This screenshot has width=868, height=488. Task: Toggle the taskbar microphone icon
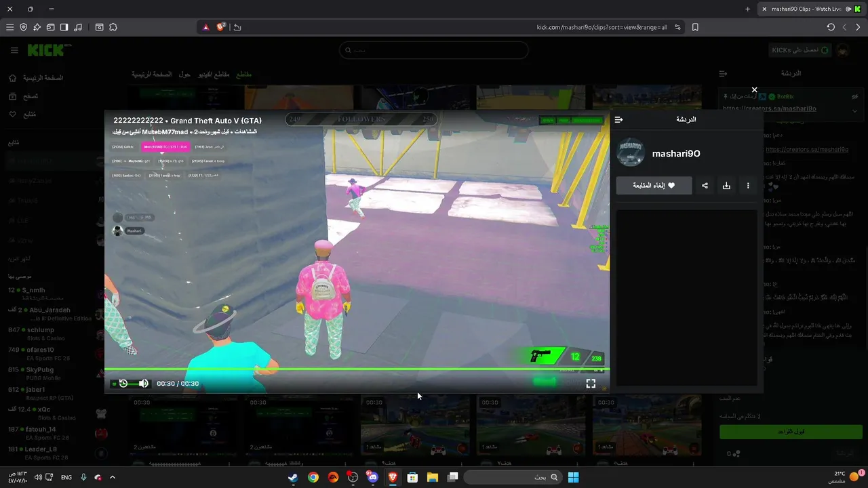tap(83, 477)
